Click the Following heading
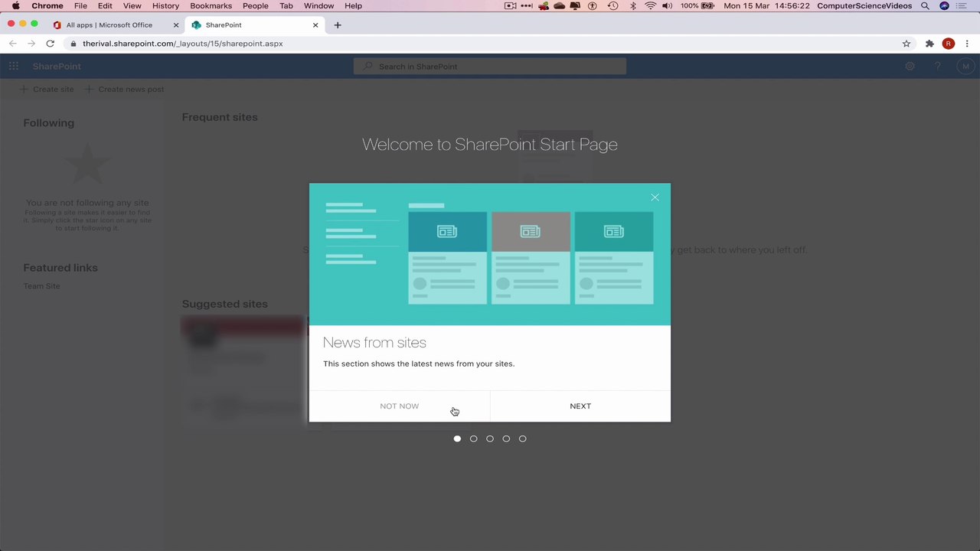Viewport: 980px width, 551px height. (48, 123)
